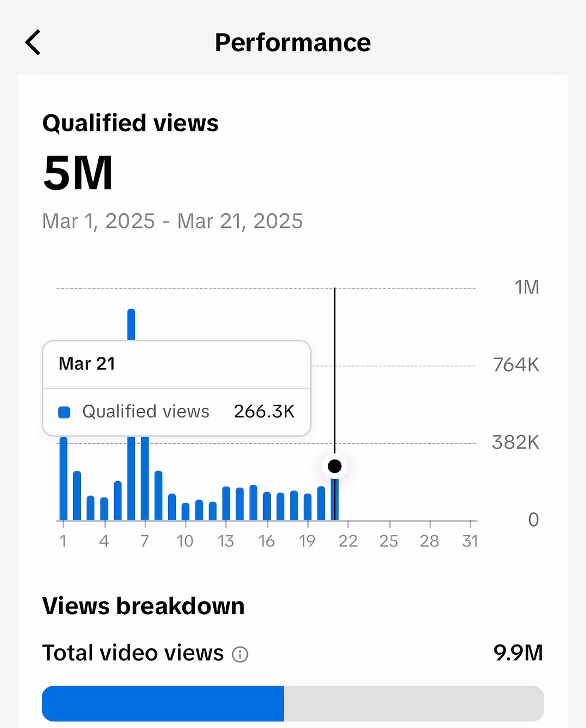586x728 pixels.
Task: Select the 9.9M total views value
Action: (518, 653)
